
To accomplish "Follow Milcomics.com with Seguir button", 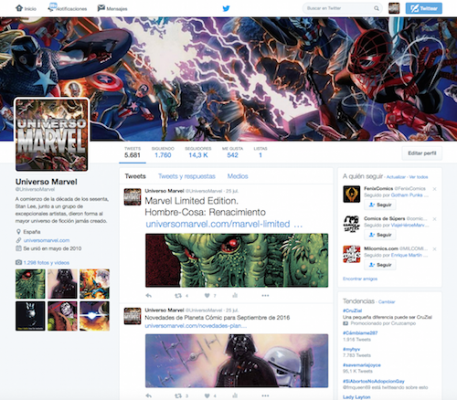I will 380,265.
